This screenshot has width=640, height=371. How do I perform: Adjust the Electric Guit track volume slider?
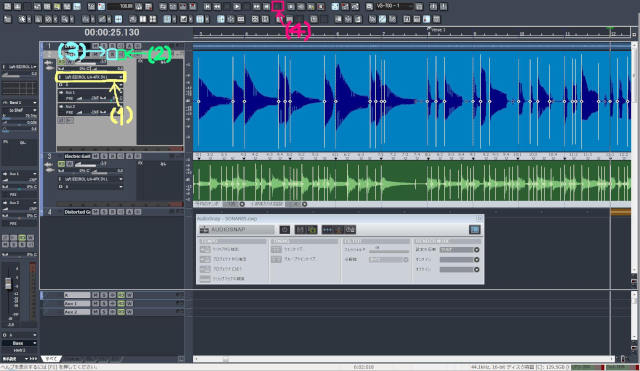coord(87,165)
